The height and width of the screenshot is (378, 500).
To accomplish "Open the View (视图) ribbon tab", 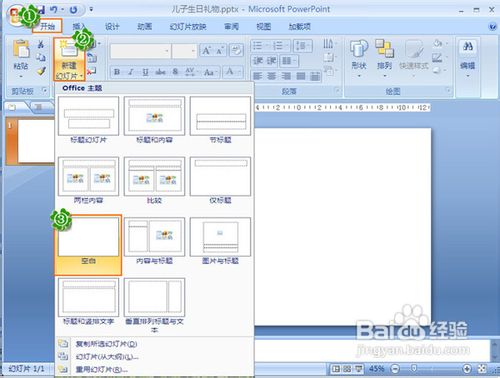I will point(263,26).
